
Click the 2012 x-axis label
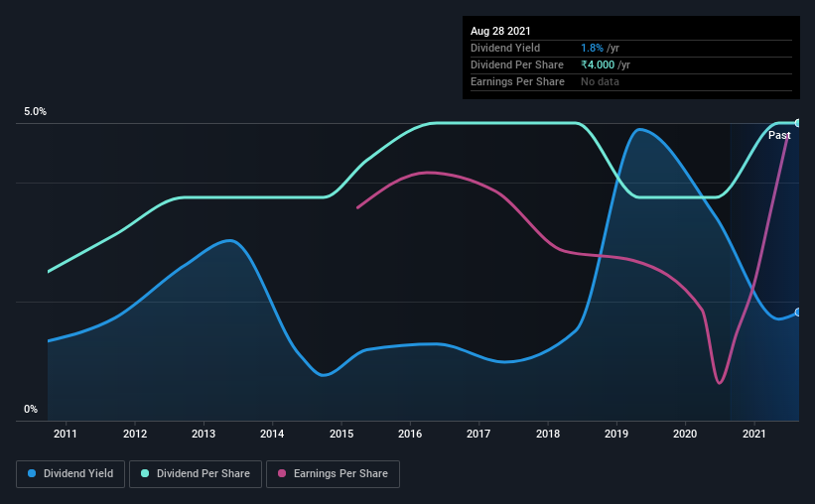click(x=135, y=434)
